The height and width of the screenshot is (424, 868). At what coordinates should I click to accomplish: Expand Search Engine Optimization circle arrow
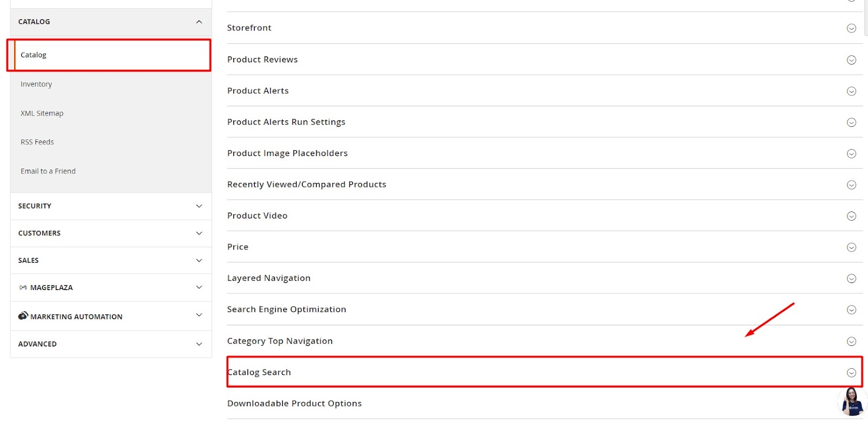pyautogui.click(x=852, y=310)
